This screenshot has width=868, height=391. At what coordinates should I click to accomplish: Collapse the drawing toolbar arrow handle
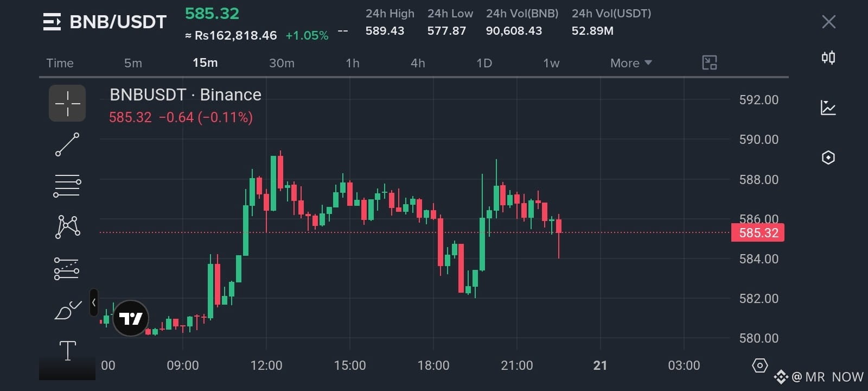[94, 302]
